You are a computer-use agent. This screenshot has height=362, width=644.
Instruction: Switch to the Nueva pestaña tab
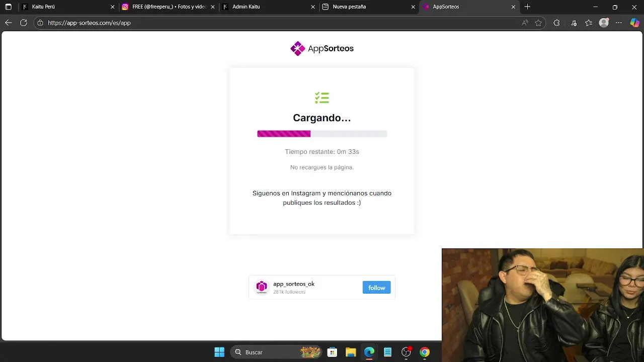pyautogui.click(x=369, y=7)
